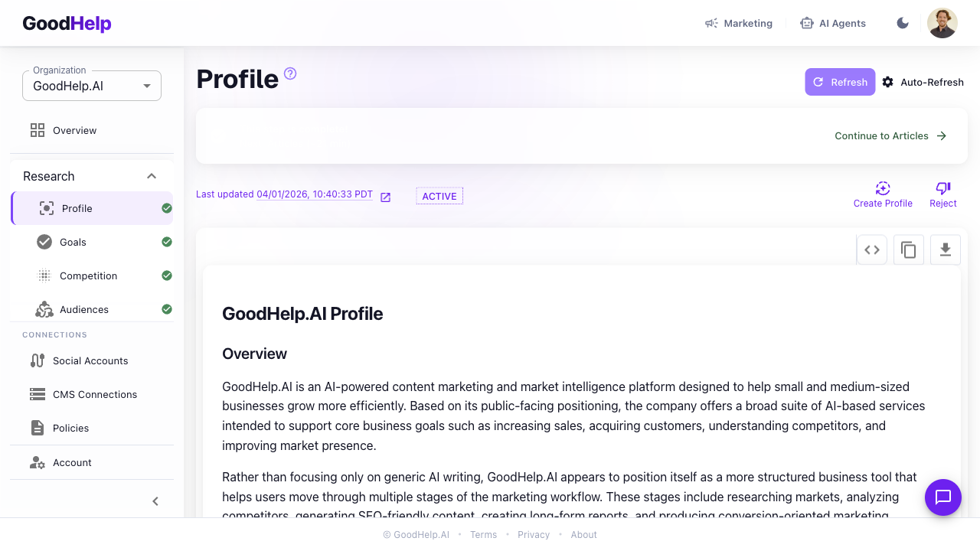The width and height of the screenshot is (980, 551).
Task: Switch to the Goals section
Action: point(73,242)
